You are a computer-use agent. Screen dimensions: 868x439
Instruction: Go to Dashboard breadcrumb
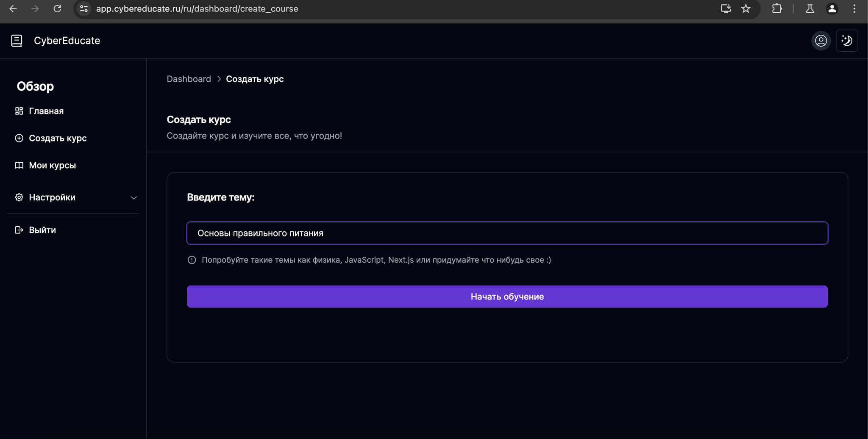(189, 79)
